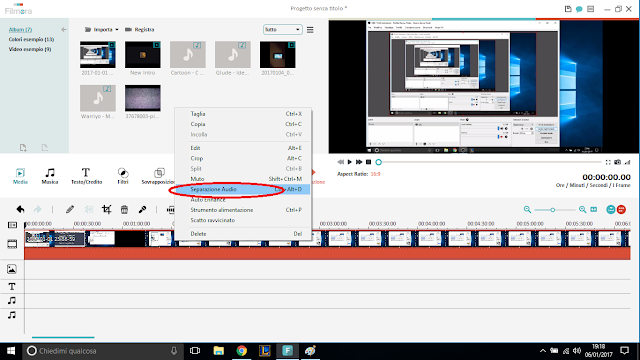This screenshot has width=640, height=360.
Task: Click the undo arrow icon
Action: (x=20, y=209)
